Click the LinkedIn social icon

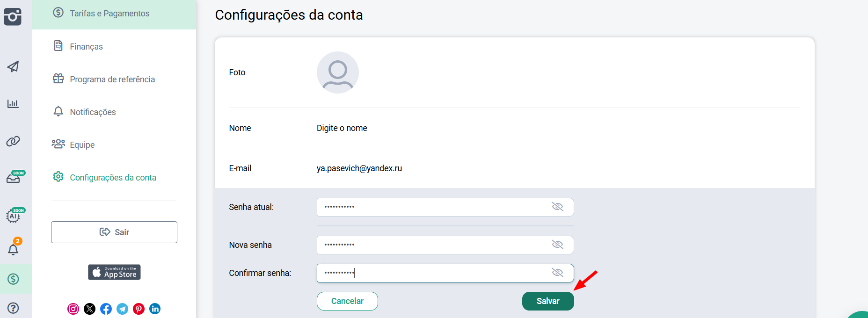coord(155,309)
